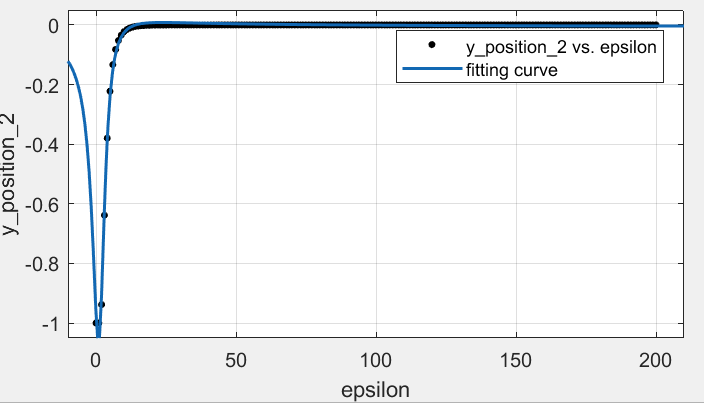The width and height of the screenshot is (704, 403).
Task: Click y-axis tick label -0.8
Action: (43, 264)
